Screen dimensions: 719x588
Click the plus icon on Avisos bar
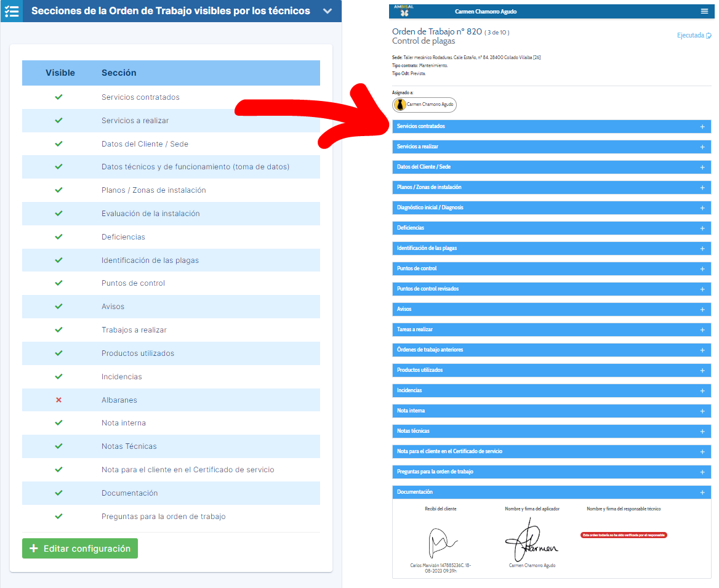702,310
